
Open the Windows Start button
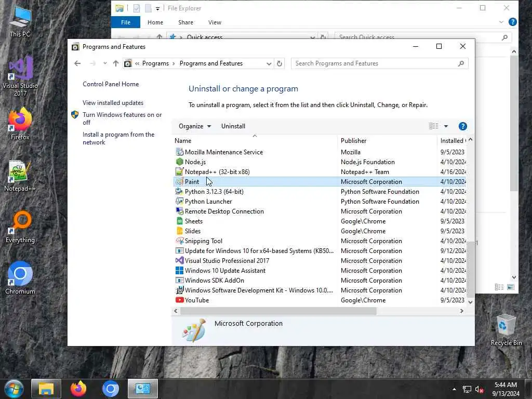coord(14,389)
